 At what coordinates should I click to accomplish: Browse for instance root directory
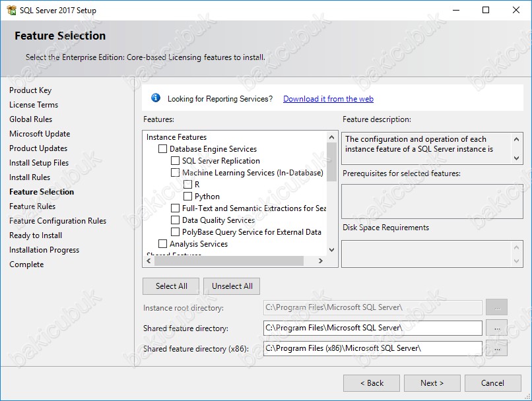pos(497,307)
